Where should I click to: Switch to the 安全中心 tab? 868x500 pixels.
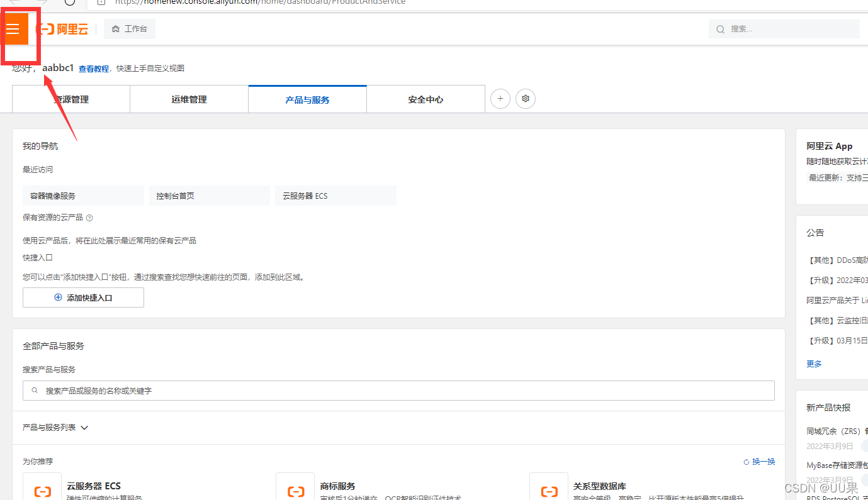pos(426,99)
